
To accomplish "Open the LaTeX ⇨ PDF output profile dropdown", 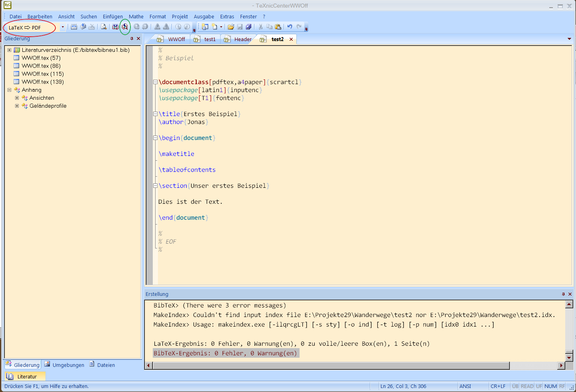I will pos(63,27).
